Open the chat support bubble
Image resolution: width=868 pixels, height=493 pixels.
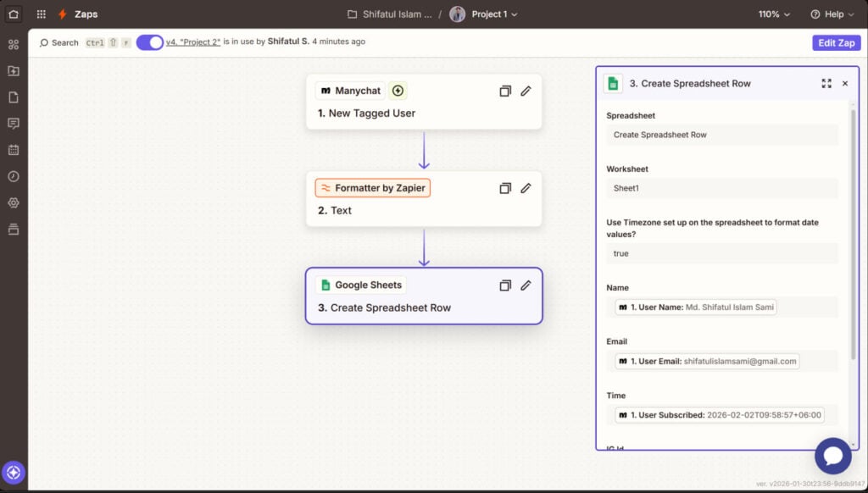pos(832,456)
